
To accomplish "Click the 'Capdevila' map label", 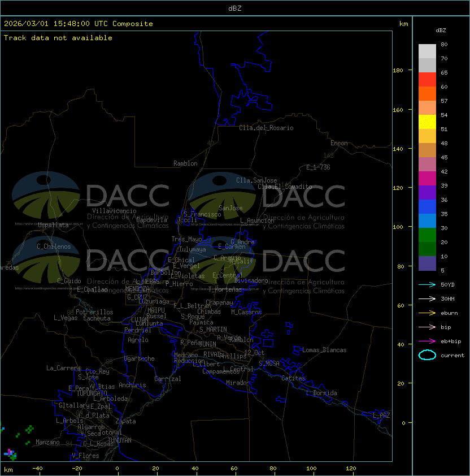I will click(x=152, y=220).
